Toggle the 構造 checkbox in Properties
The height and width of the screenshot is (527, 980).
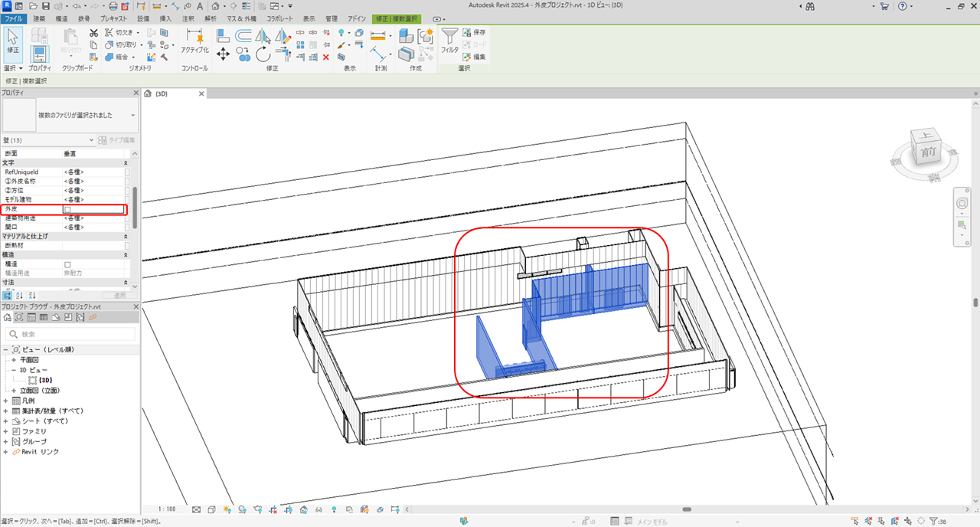(67, 264)
